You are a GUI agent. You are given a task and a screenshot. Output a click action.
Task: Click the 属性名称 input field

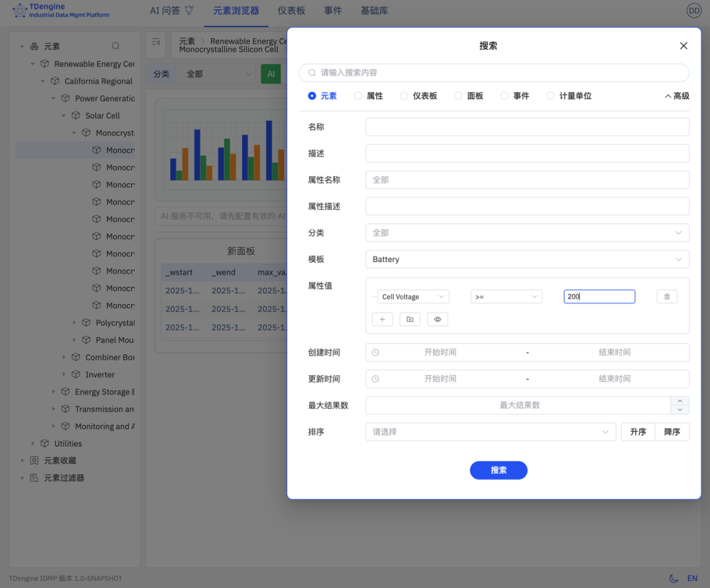[x=527, y=180]
